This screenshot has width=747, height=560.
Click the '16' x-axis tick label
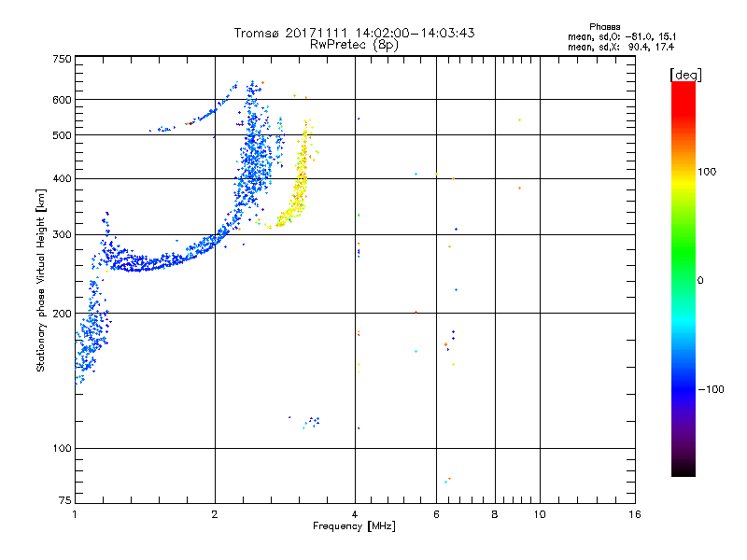[x=635, y=514]
